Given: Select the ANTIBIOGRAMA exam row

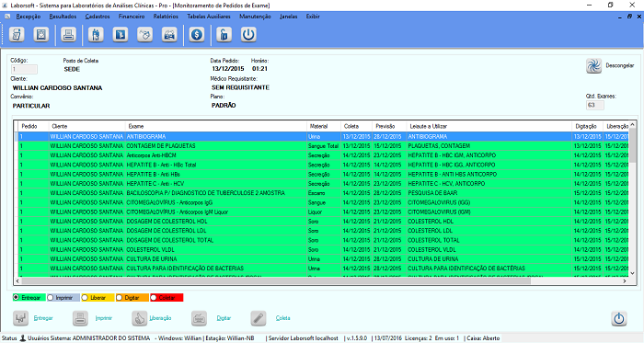Looking at the screenshot, I should (x=323, y=137).
